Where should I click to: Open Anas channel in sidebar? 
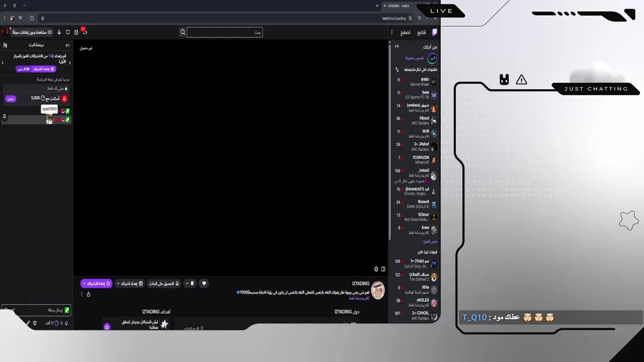pyautogui.click(x=416, y=230)
